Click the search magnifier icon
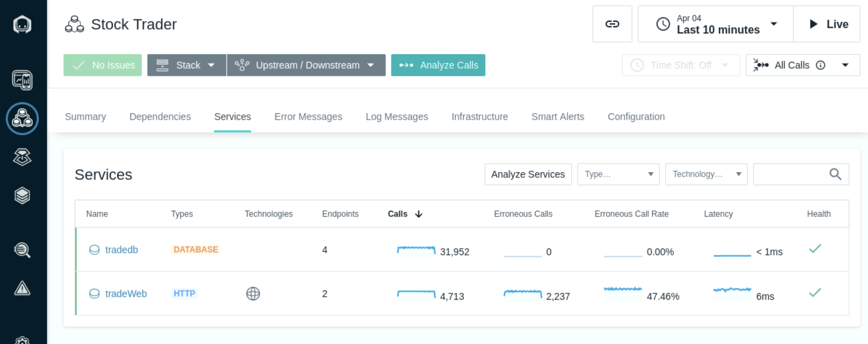The image size is (868, 344). [x=835, y=174]
